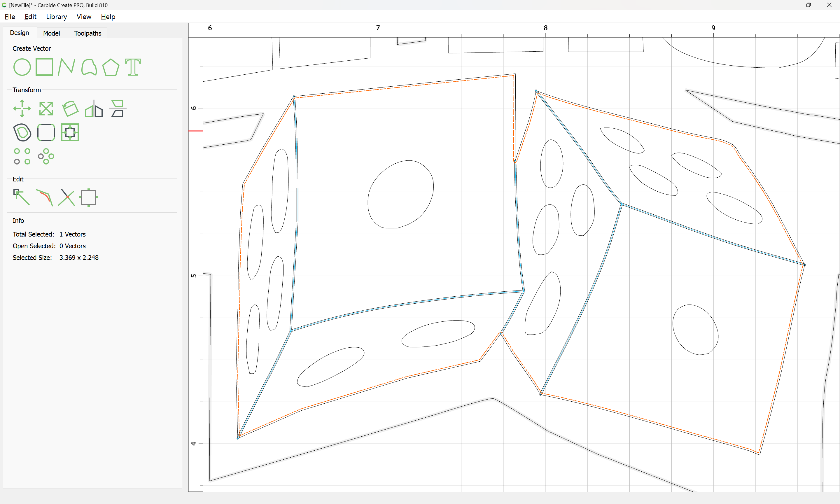Switch to the Model tab
The width and height of the screenshot is (840, 504).
pos(52,33)
